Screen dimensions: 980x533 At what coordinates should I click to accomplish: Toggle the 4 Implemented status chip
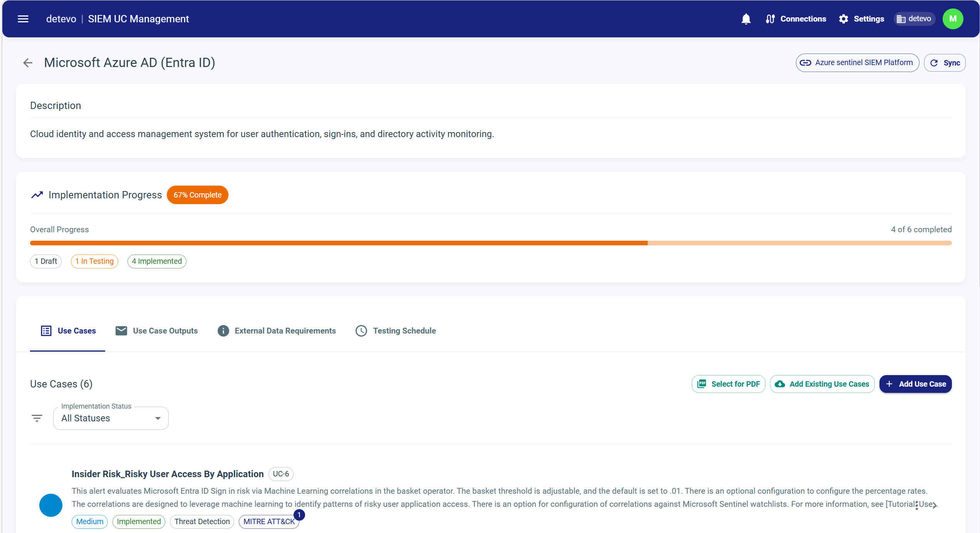[x=156, y=261]
